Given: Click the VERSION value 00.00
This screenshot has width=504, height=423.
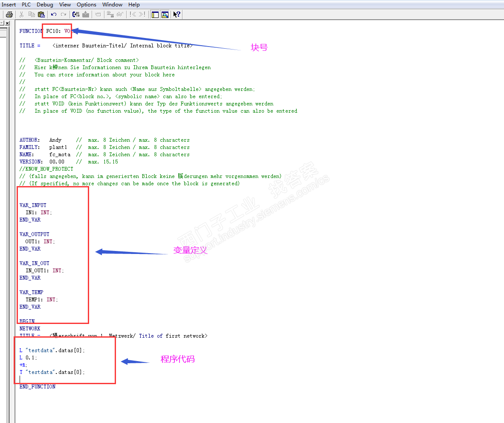Looking at the screenshot, I should (57, 162).
